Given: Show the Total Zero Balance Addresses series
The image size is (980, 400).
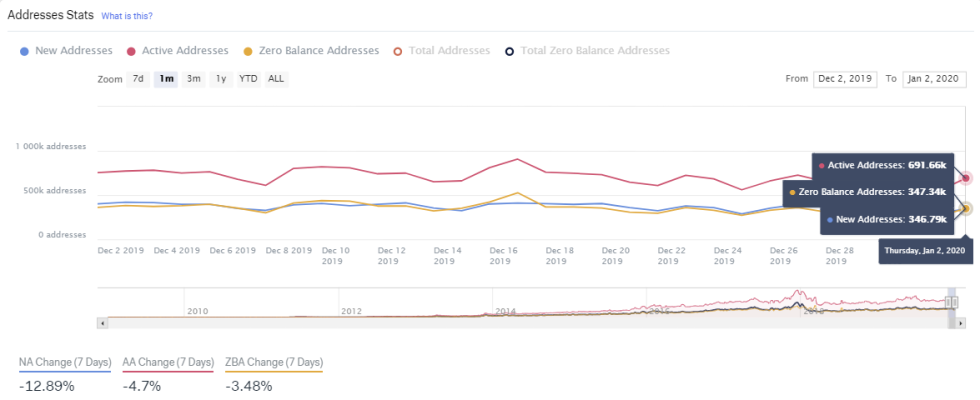Looking at the screenshot, I should pos(594,50).
